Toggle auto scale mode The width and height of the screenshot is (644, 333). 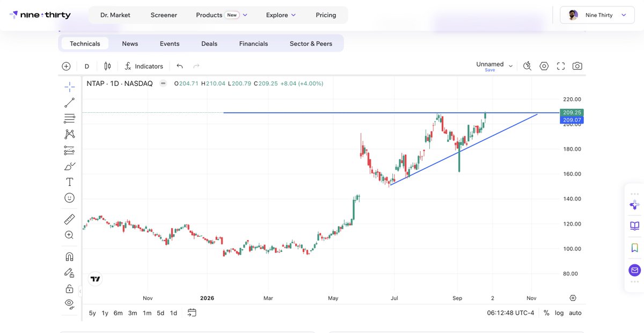pyautogui.click(x=575, y=313)
